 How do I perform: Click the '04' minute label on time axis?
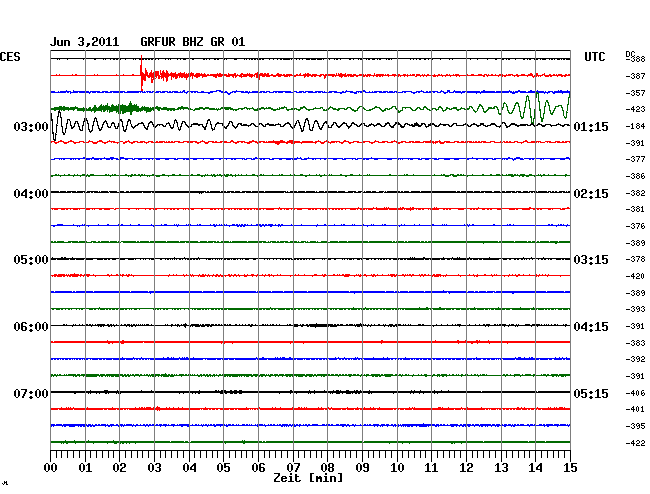point(189,468)
